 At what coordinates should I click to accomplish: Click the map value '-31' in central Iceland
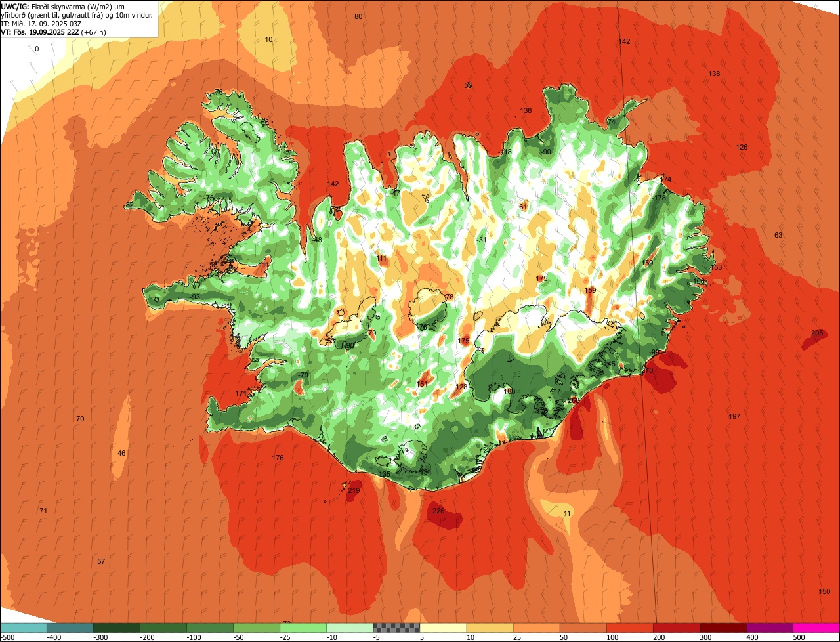pos(482,240)
